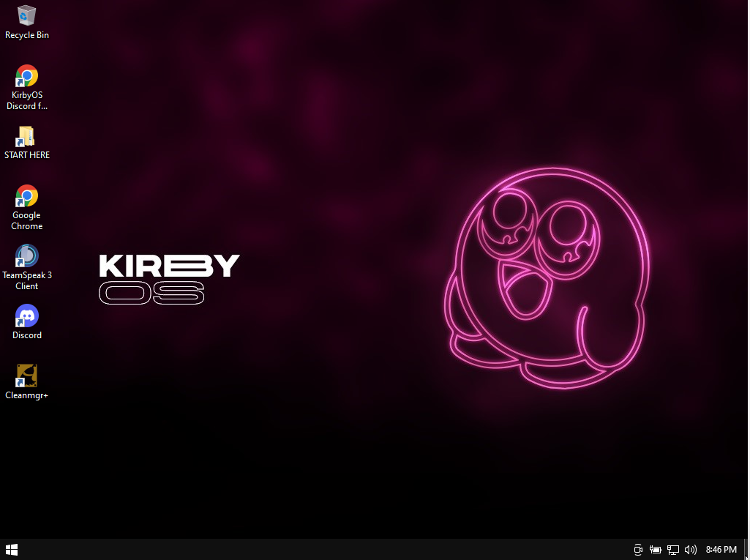The image size is (750, 560).
Task: Open the volume speaker tray icon
Action: 691,550
